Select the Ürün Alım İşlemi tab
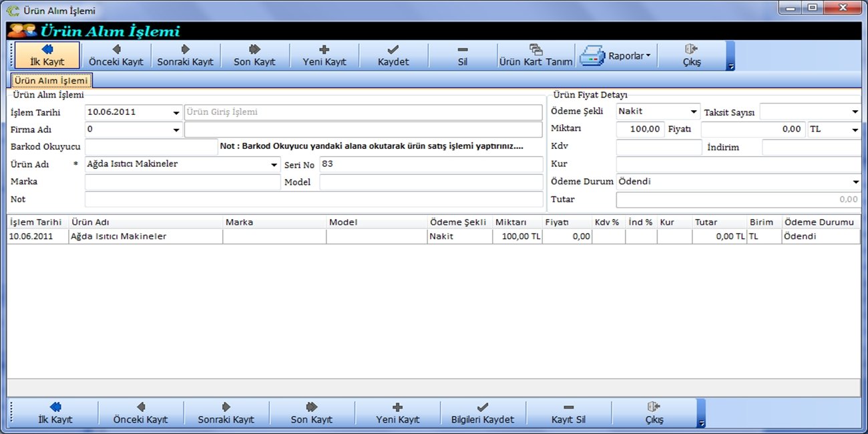This screenshot has width=868, height=434. (x=51, y=81)
